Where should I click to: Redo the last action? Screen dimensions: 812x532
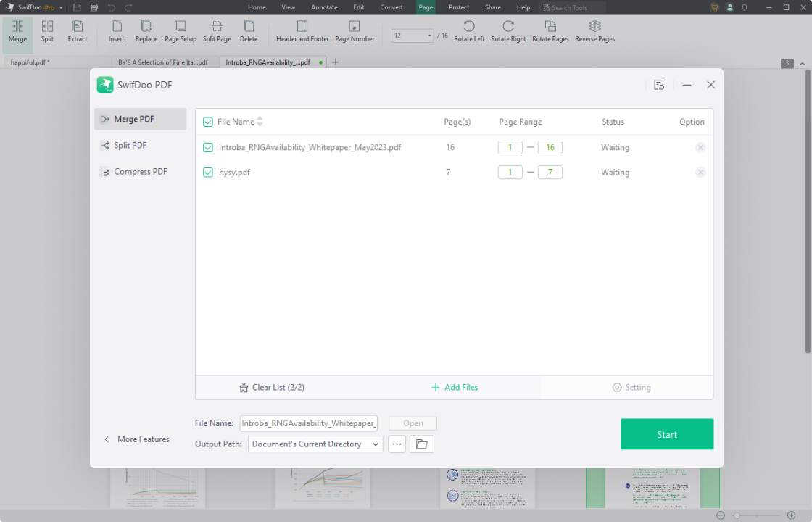coord(128,7)
